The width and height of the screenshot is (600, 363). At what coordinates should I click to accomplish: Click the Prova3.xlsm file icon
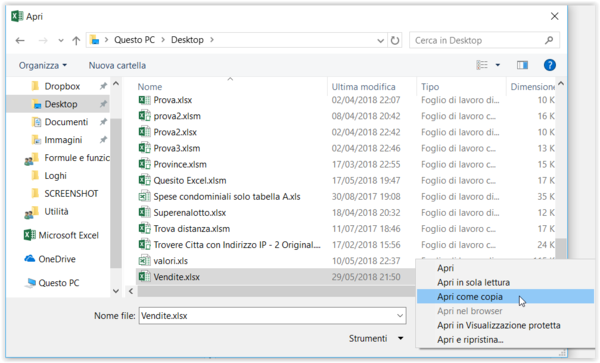[144, 148]
